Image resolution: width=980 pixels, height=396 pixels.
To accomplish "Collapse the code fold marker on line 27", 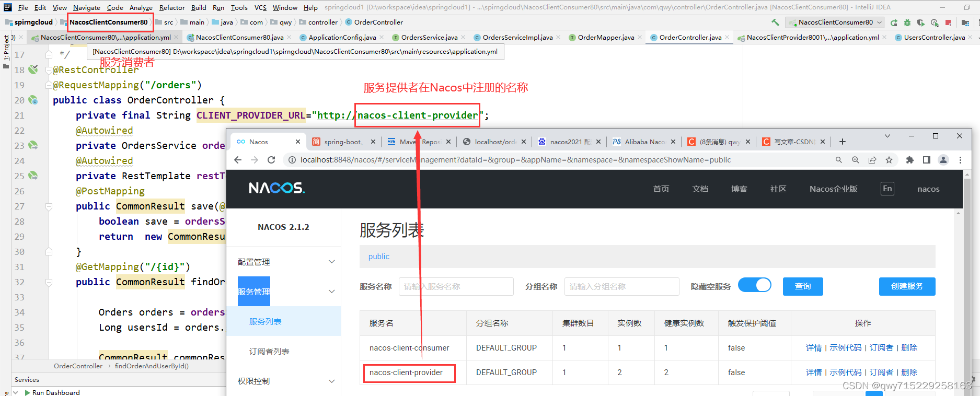I will pyautogui.click(x=49, y=206).
